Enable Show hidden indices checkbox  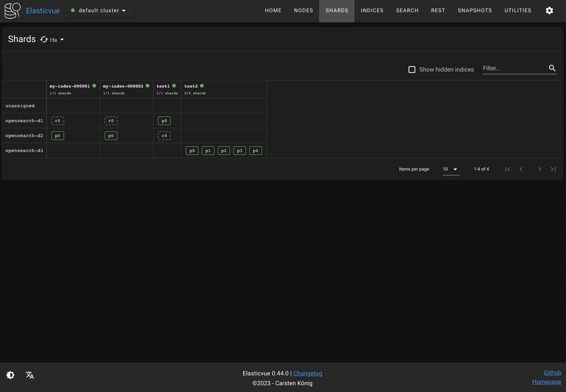[x=412, y=70]
